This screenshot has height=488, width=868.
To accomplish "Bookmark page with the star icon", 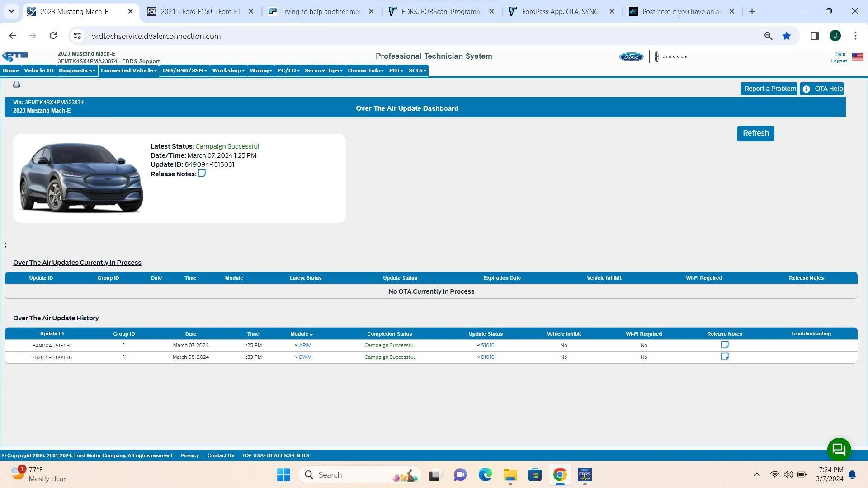I will [787, 36].
